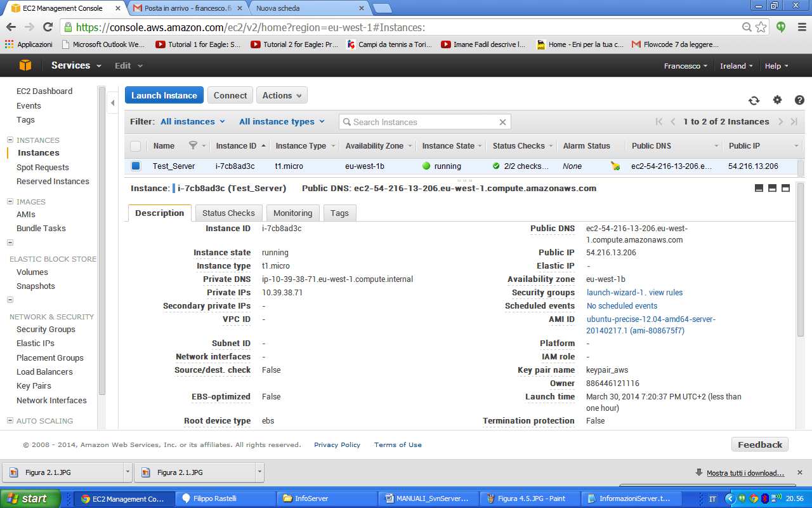The height and width of the screenshot is (508, 812).
Task: Click the filter icon in the Name column
Action: coord(193,145)
